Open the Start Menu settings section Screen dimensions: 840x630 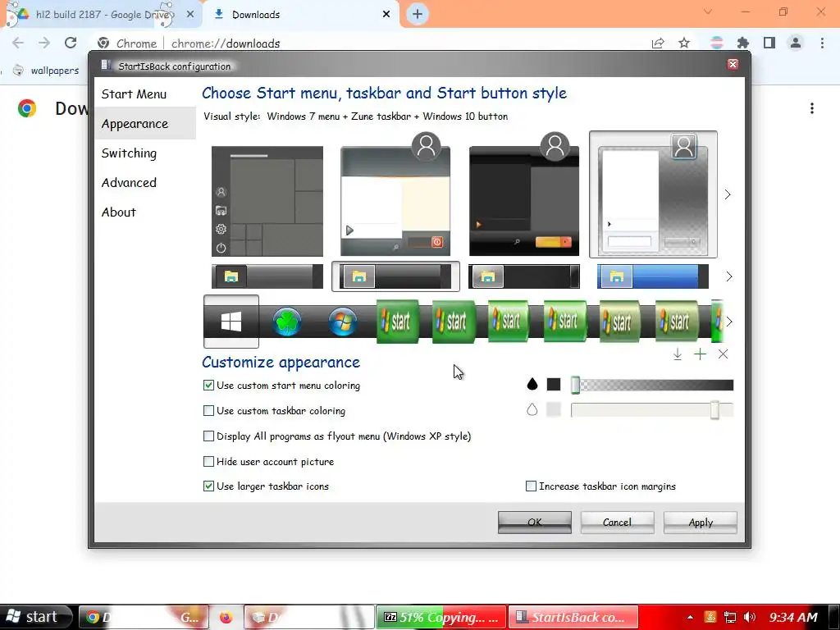tap(134, 94)
